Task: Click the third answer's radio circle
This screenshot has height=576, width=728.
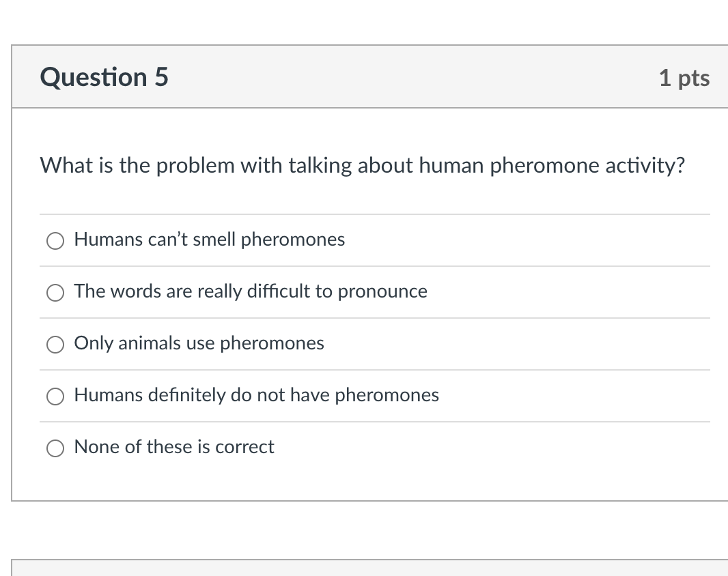Action: click(55, 345)
